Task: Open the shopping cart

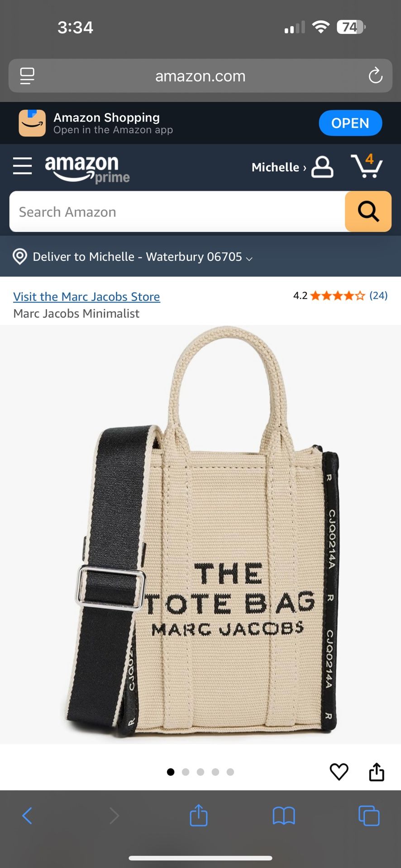Action: (367, 166)
